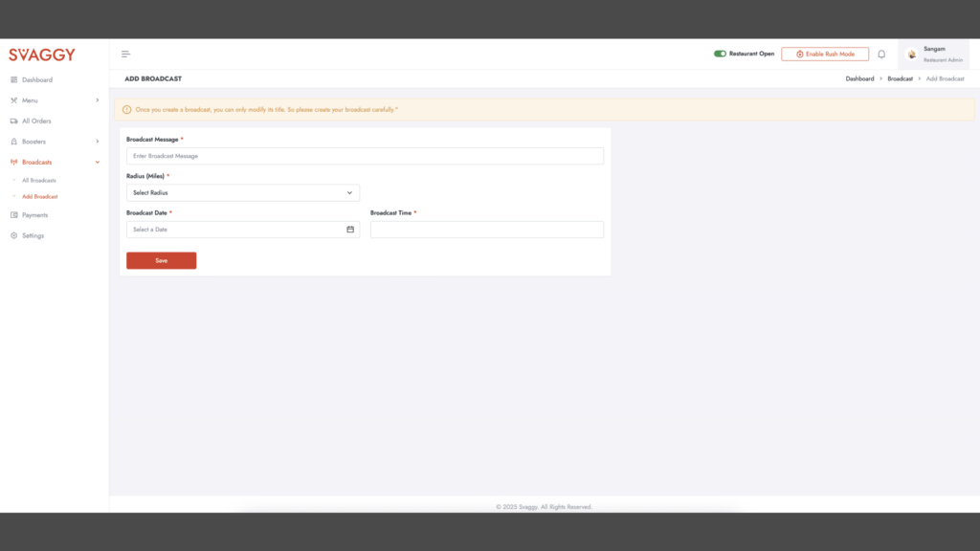Click the Save button
This screenshot has width=980, height=551.
coord(161,260)
